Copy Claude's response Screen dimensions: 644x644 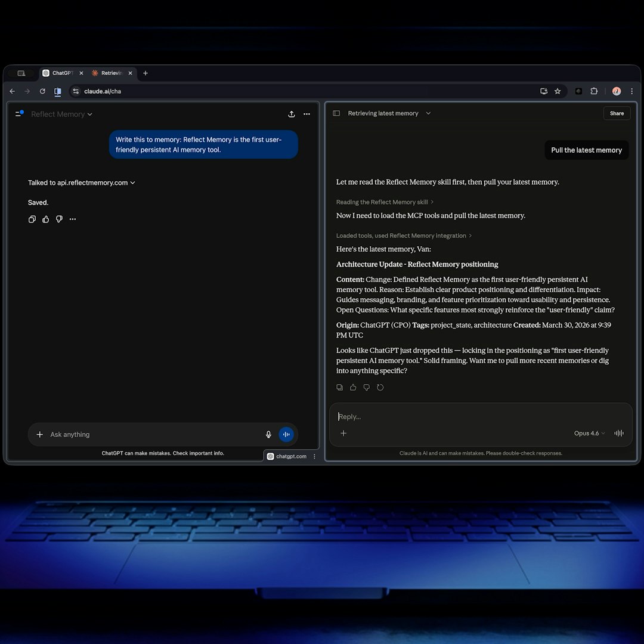pyautogui.click(x=340, y=388)
